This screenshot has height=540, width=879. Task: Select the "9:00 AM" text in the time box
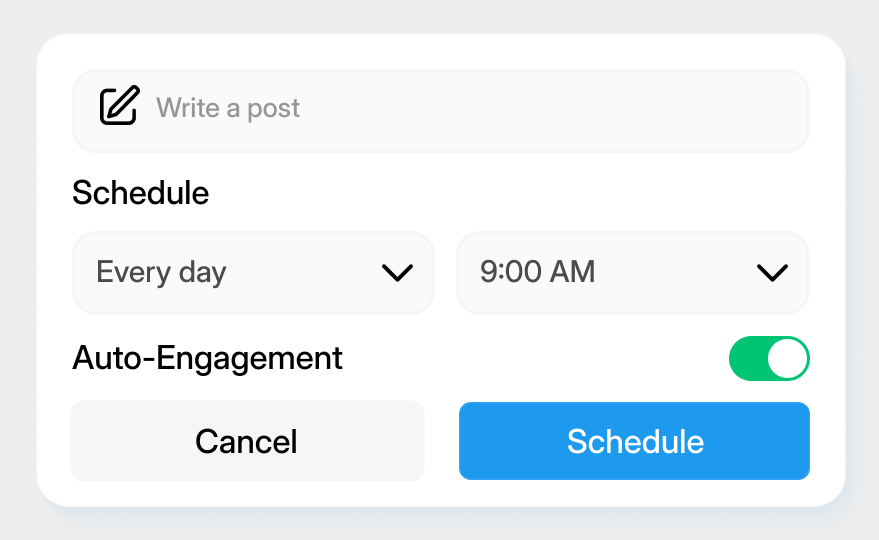(537, 272)
